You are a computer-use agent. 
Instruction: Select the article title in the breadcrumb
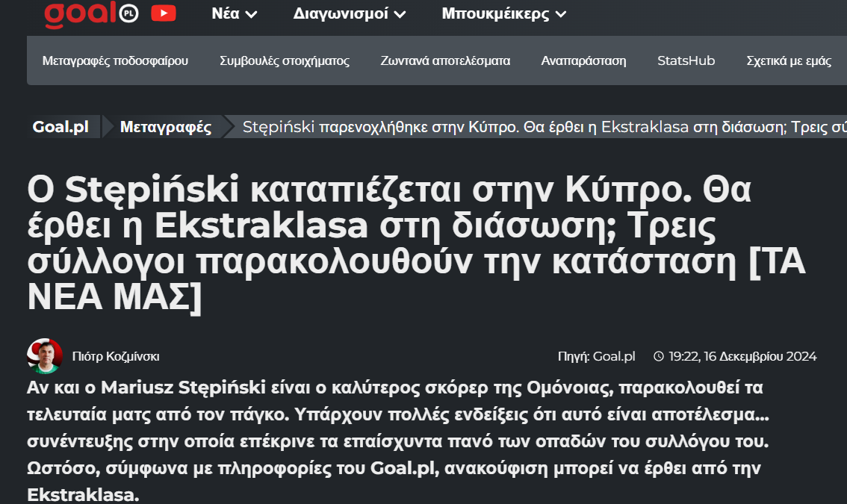544,127
